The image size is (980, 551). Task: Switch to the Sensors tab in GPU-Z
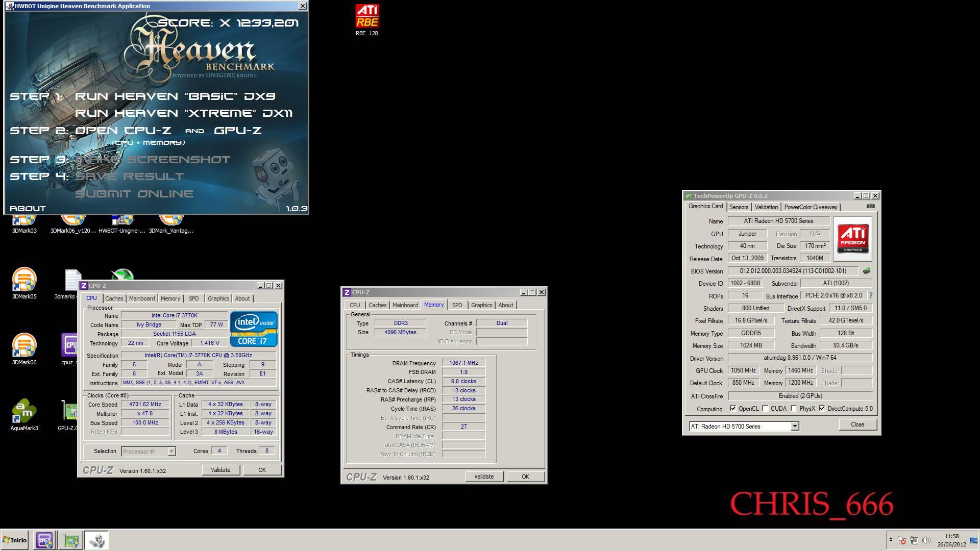739,207
